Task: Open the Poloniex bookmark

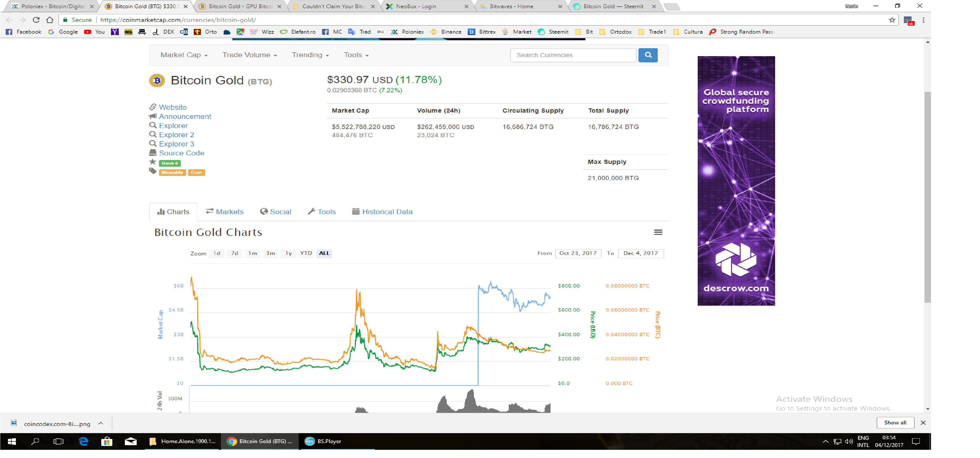Action: [408, 32]
